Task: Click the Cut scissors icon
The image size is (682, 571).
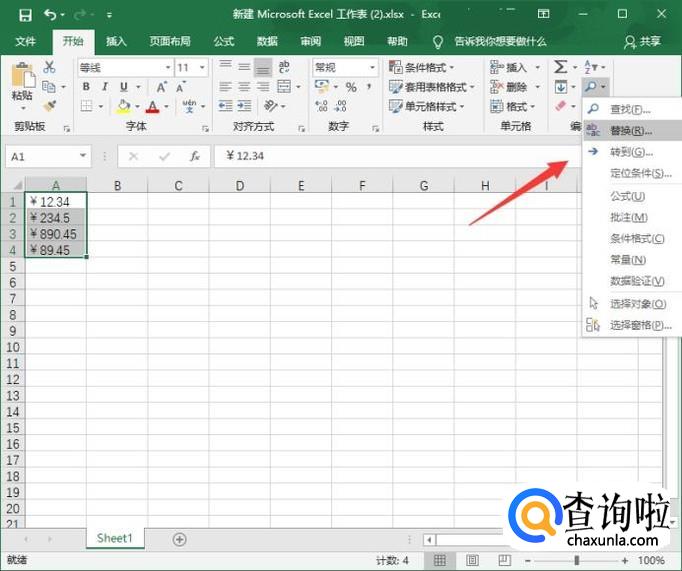Action: (49, 67)
